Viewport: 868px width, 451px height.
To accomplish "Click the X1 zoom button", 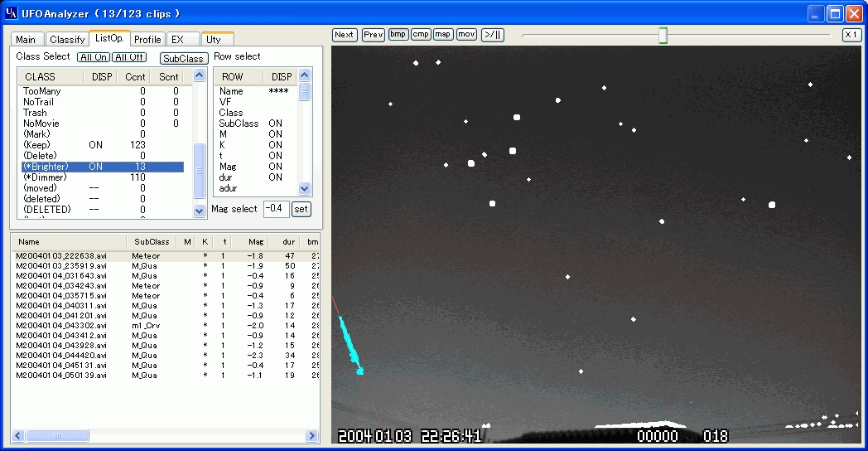I will click(x=851, y=35).
